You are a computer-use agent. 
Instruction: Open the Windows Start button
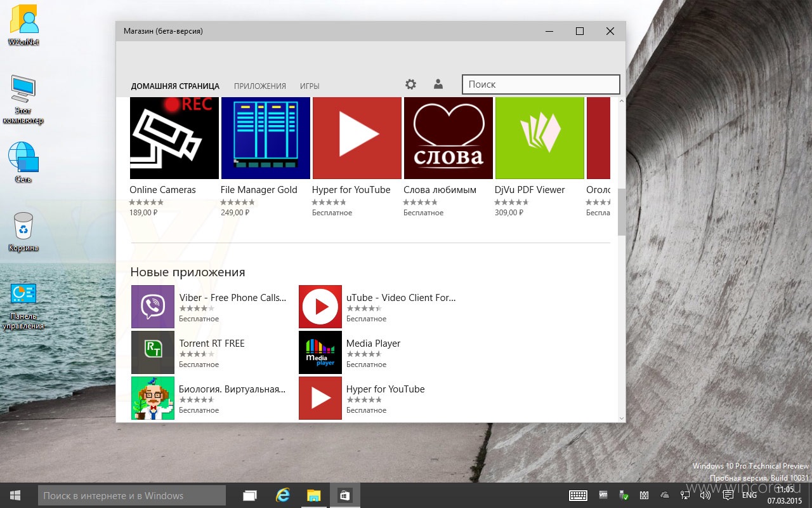pos(15,495)
